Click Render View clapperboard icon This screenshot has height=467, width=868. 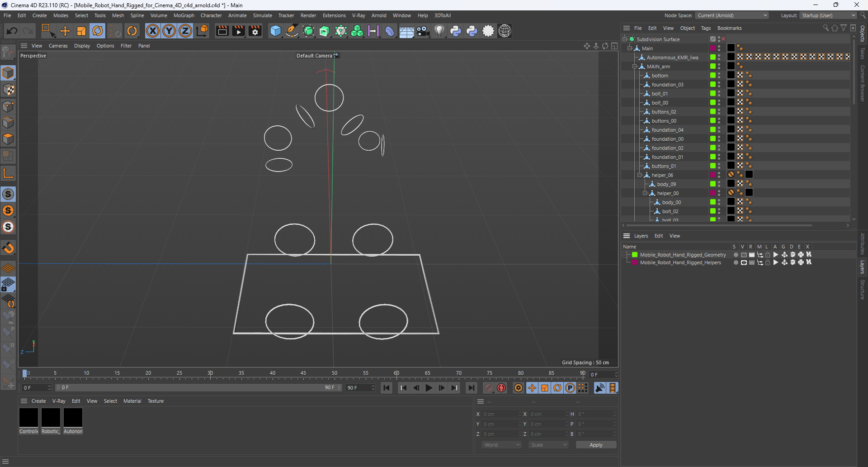coord(222,31)
